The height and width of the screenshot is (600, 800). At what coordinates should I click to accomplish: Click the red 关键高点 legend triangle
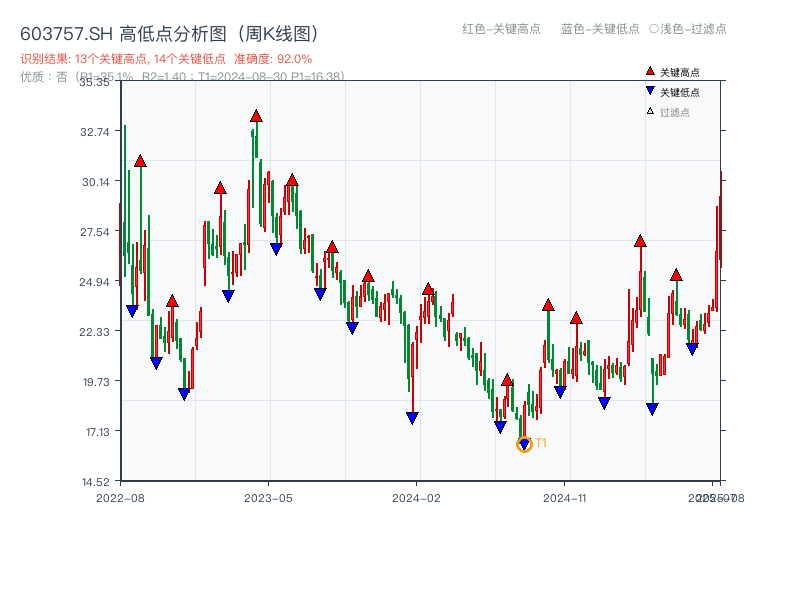pyautogui.click(x=649, y=71)
